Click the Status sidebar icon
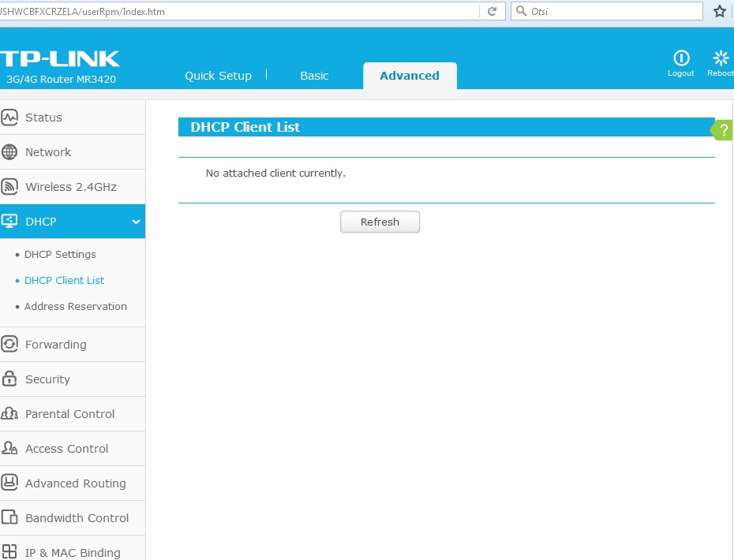The image size is (734, 560). [9, 118]
